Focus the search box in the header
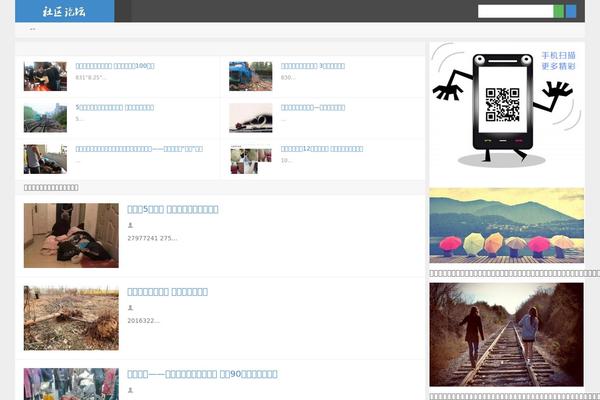The height and width of the screenshot is (400, 600). 515,11
